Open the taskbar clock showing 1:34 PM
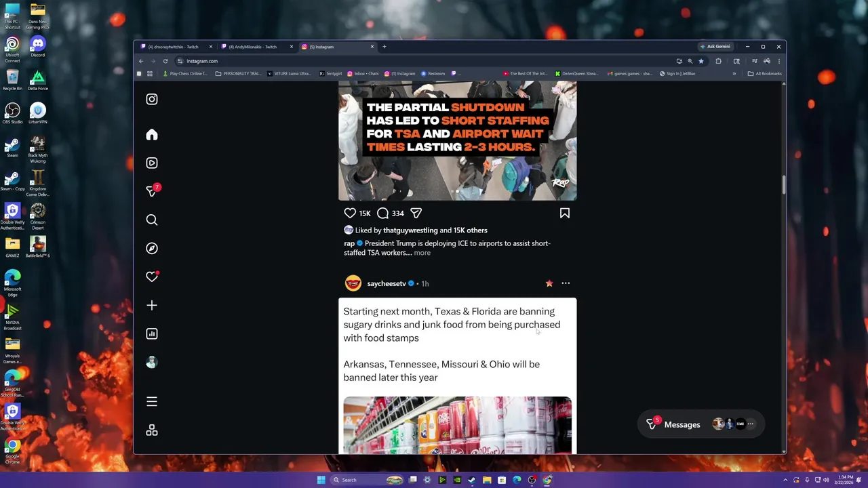The width and height of the screenshot is (868, 488). (844, 480)
